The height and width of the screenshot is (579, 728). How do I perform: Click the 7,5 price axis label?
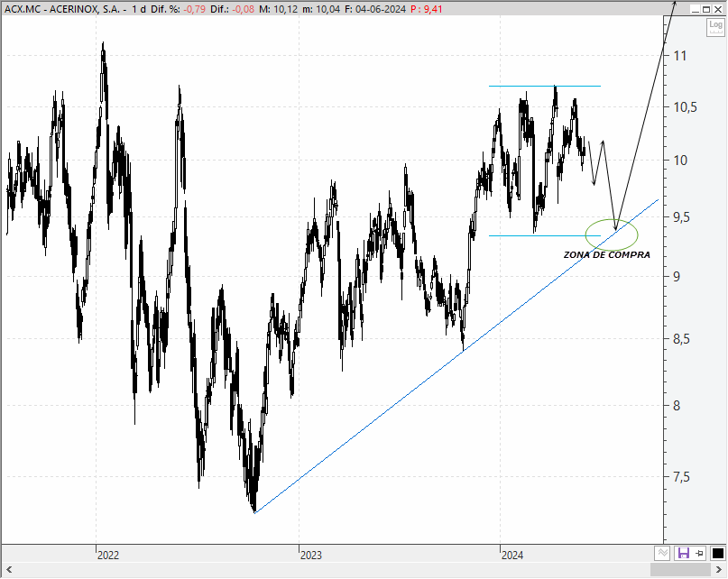click(682, 477)
